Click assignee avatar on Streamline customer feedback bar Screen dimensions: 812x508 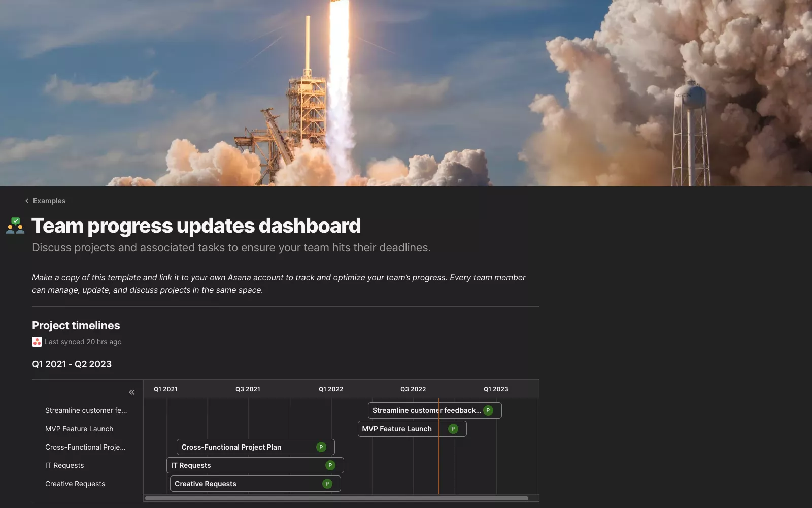pos(488,410)
